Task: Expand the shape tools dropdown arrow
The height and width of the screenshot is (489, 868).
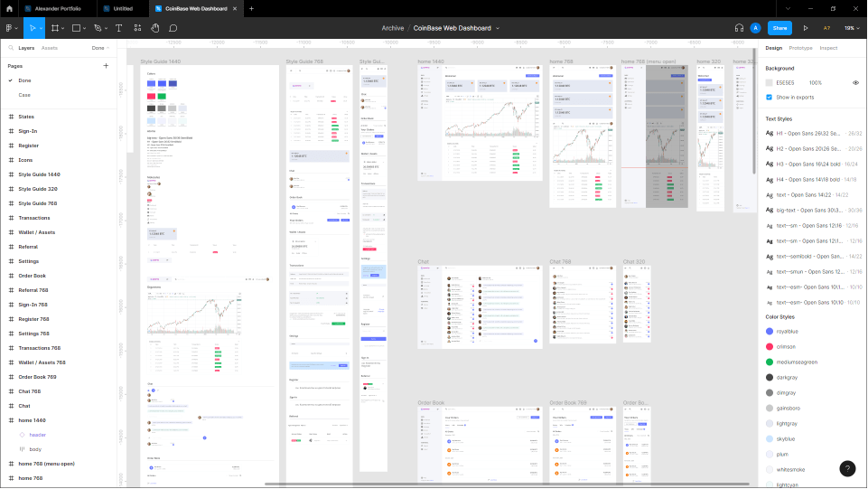Action: point(85,28)
